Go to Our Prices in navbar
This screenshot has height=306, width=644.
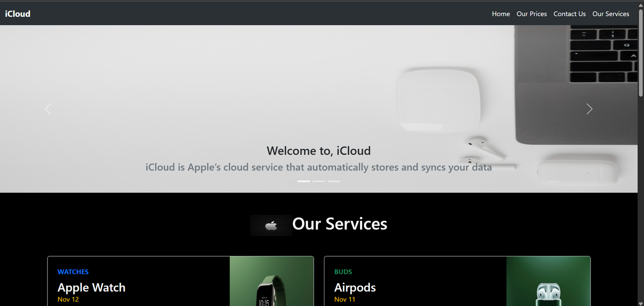click(x=531, y=14)
